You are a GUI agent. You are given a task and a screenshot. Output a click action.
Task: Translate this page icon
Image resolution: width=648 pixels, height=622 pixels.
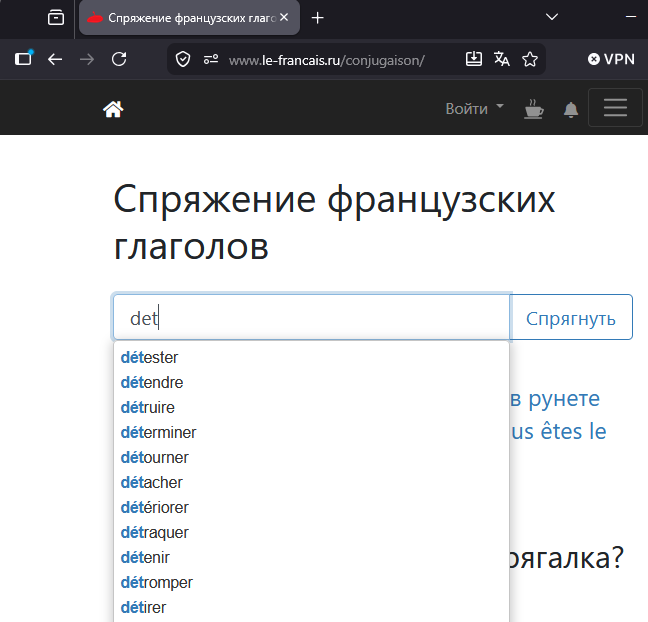502,59
